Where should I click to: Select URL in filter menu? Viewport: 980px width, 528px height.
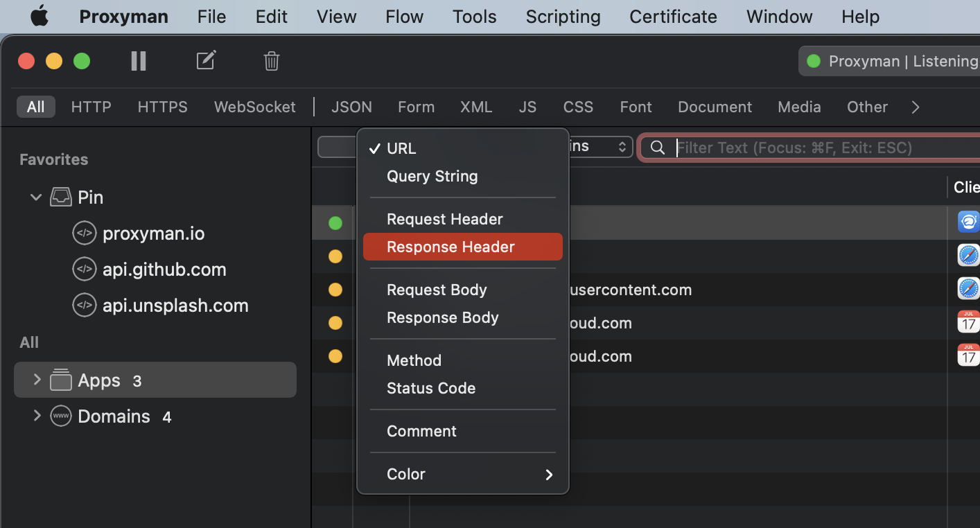(x=463, y=148)
